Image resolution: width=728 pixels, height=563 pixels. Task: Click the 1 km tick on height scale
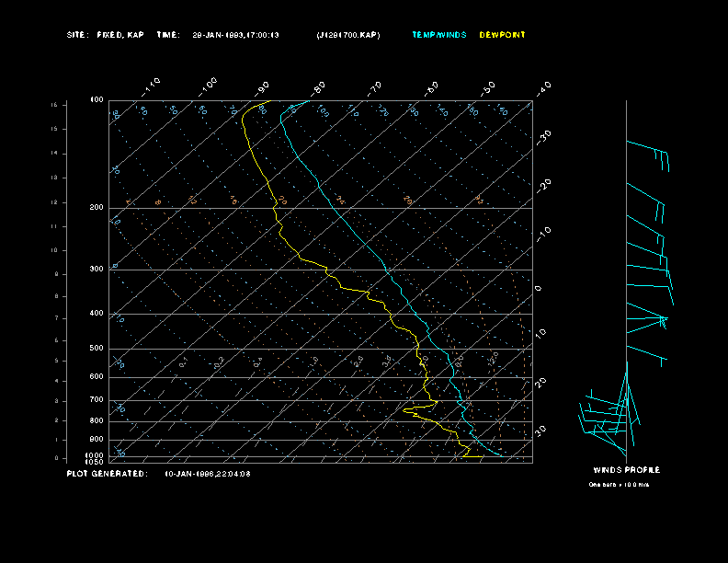click(57, 440)
